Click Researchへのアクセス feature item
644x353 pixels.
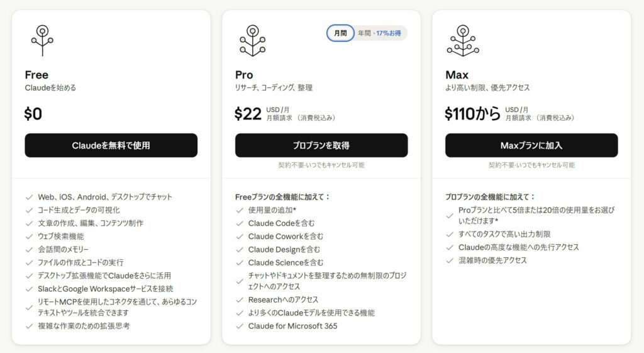click(283, 300)
